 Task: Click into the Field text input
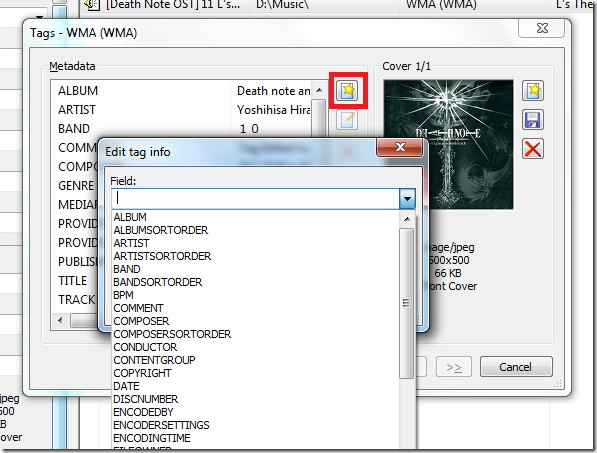tap(255, 199)
